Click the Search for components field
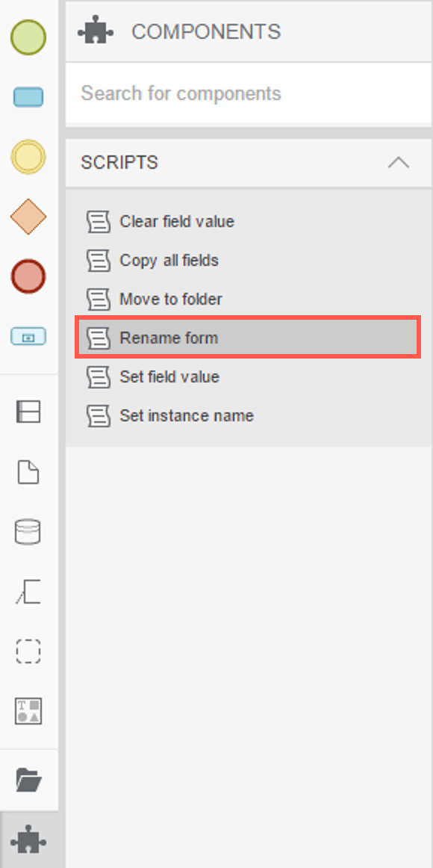The height and width of the screenshot is (868, 433). [249, 93]
